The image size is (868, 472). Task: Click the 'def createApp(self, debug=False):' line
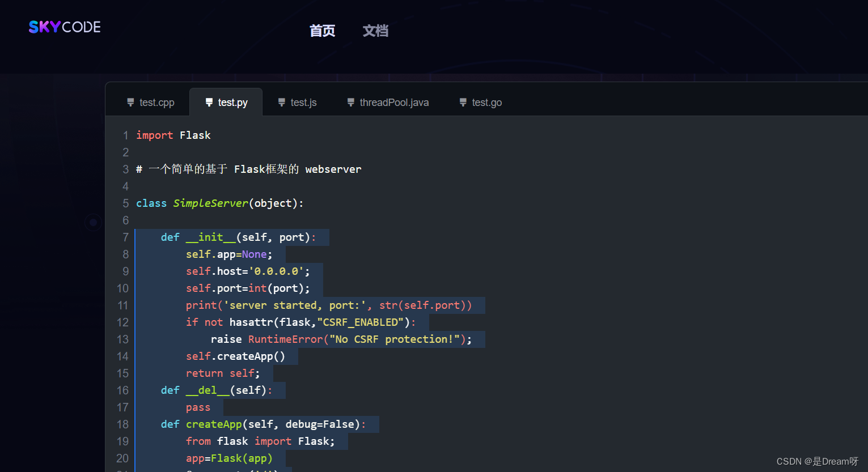[264, 424]
